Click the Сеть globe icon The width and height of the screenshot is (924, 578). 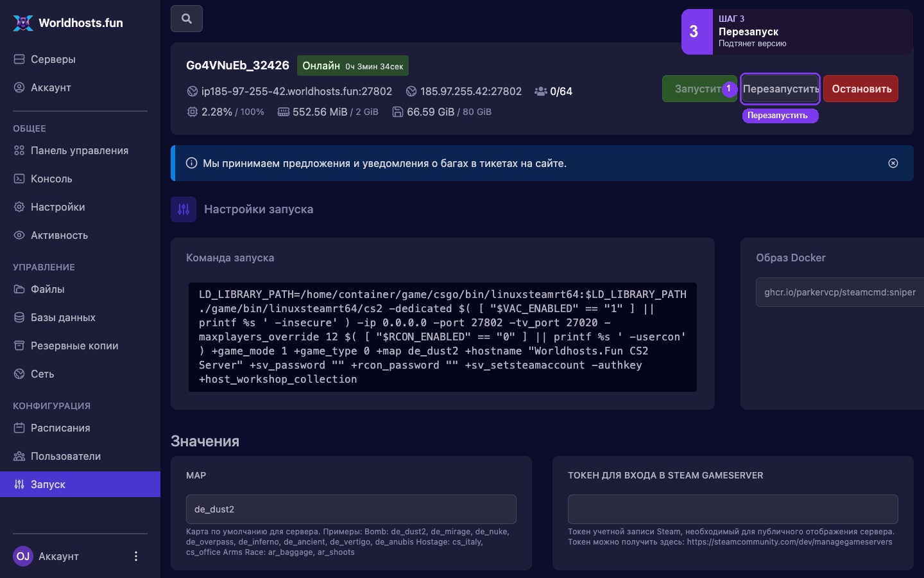coord(19,374)
